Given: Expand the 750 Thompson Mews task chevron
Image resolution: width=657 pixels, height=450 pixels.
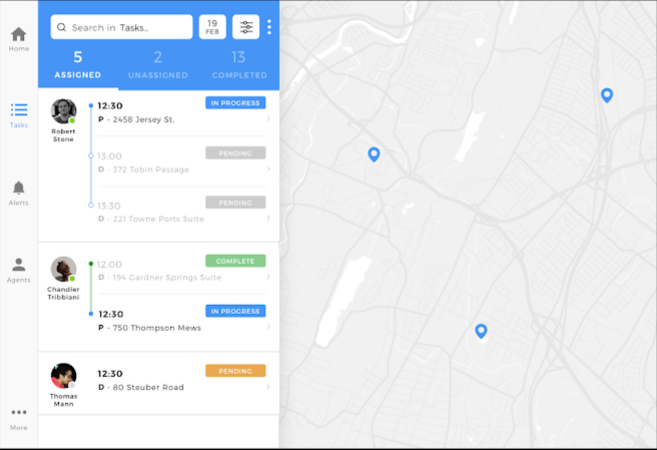Looking at the screenshot, I should pyautogui.click(x=268, y=327).
